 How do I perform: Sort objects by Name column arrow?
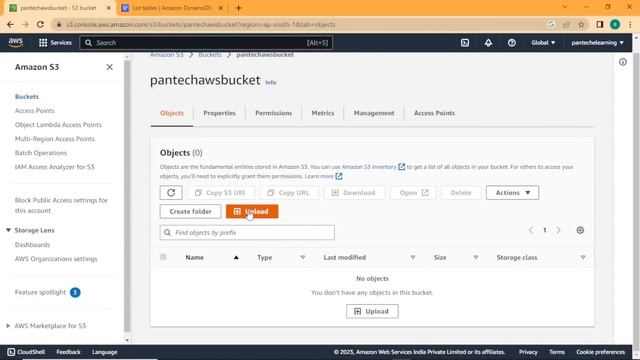[x=236, y=258]
